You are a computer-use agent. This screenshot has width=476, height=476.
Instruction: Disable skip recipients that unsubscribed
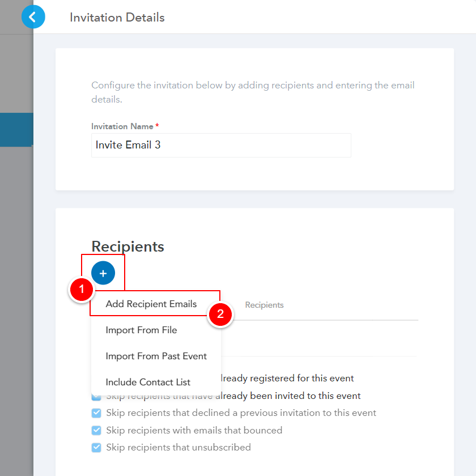coord(96,447)
